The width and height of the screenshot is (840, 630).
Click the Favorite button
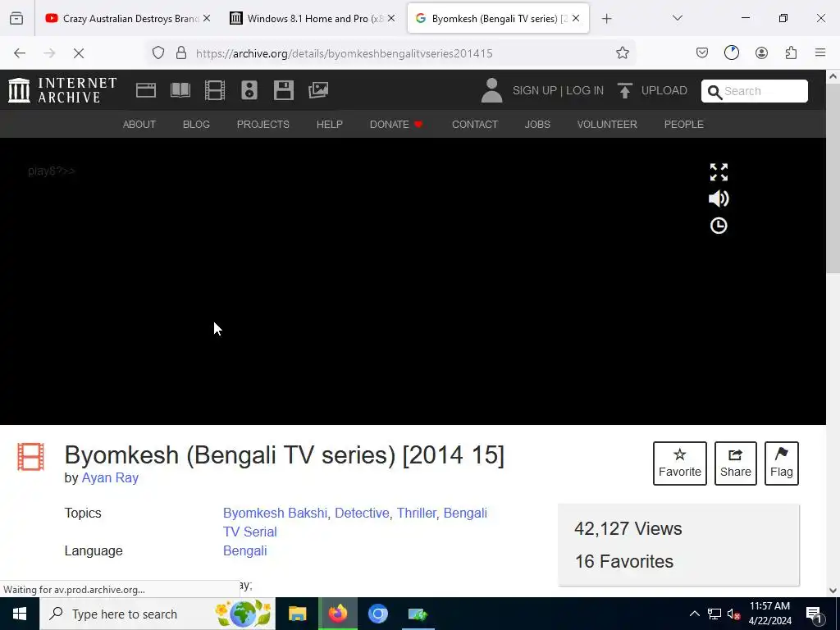[x=680, y=463]
